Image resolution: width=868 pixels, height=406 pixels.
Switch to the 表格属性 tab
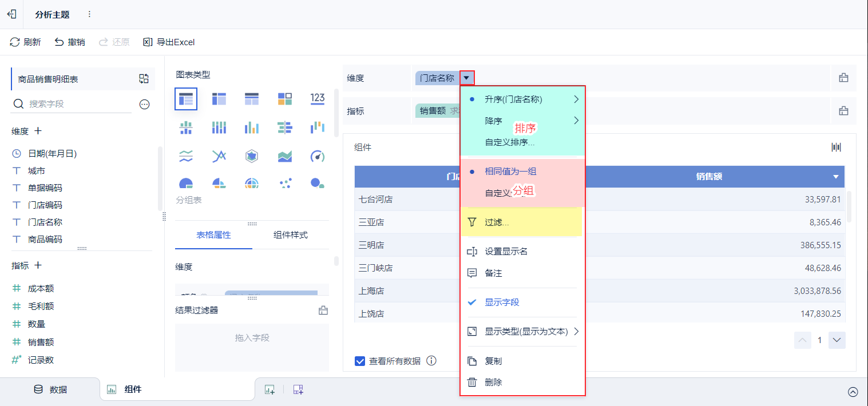tap(213, 235)
